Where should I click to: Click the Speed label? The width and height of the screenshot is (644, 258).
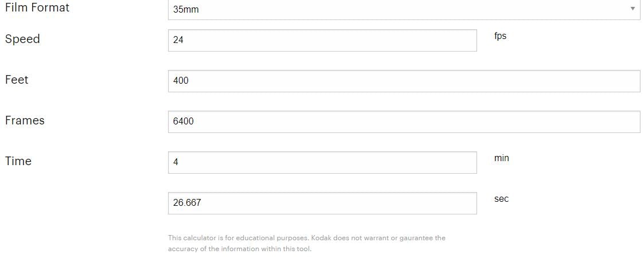[x=22, y=39]
